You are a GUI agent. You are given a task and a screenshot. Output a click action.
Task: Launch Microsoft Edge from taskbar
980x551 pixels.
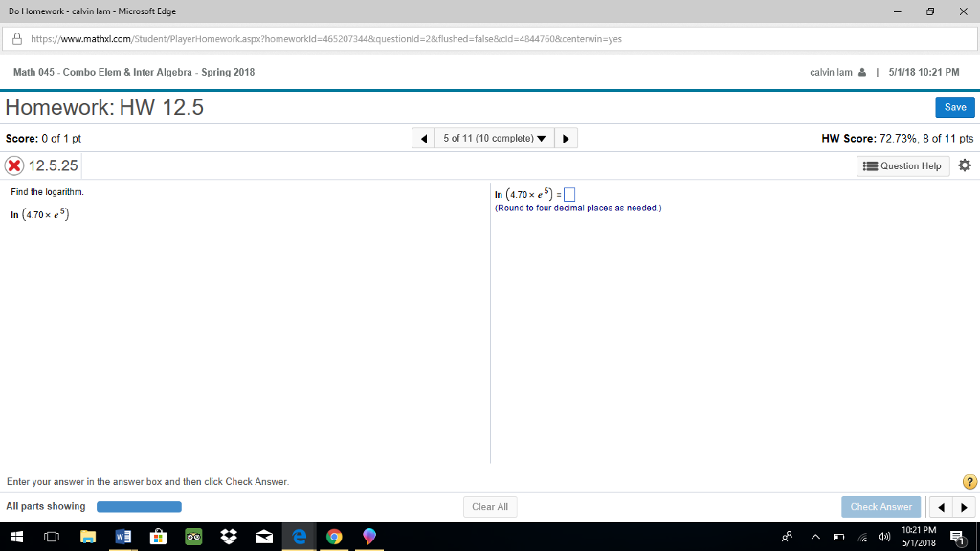(299, 537)
